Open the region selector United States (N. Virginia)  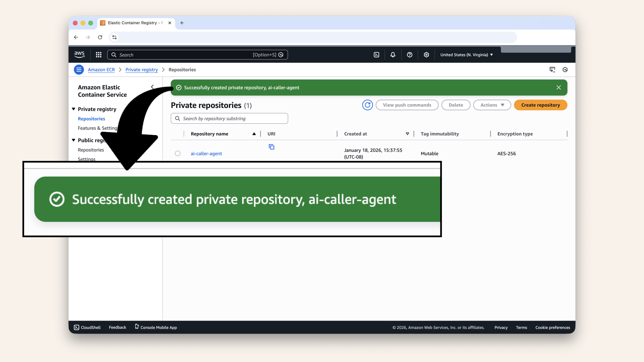466,54
